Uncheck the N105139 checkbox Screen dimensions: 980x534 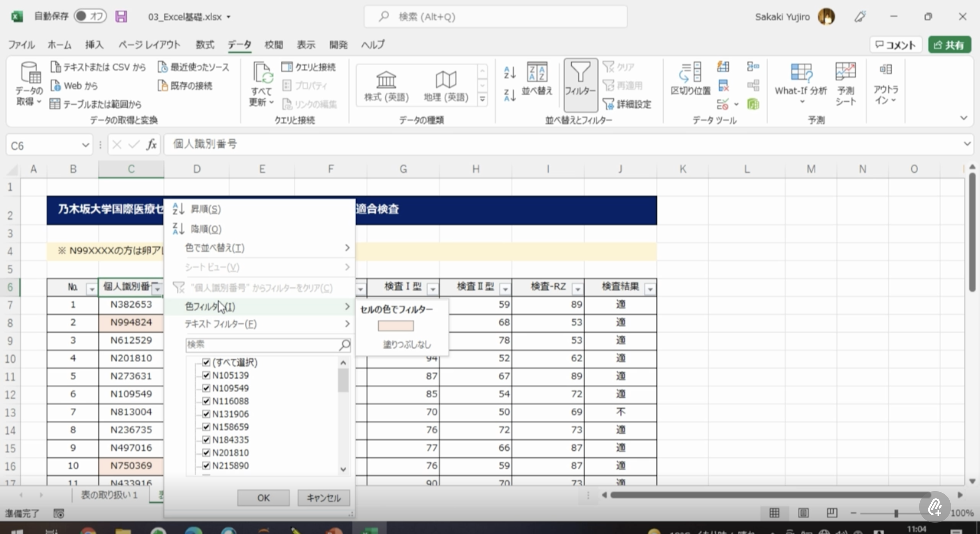pos(206,375)
